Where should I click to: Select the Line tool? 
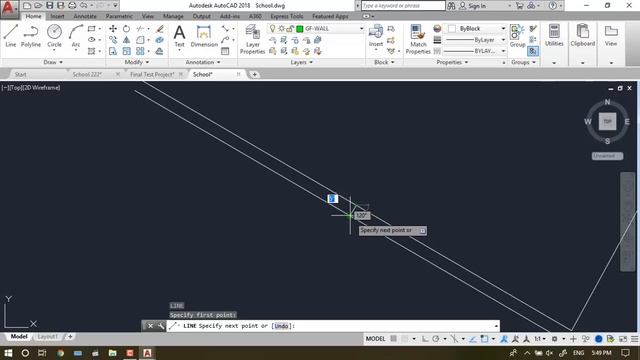pyautogui.click(x=11, y=36)
